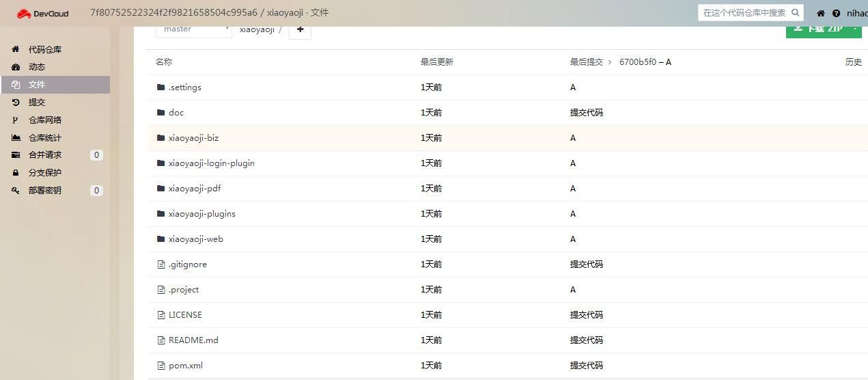Open the .project file link
Screen dimensions: 868x380
tap(184, 290)
